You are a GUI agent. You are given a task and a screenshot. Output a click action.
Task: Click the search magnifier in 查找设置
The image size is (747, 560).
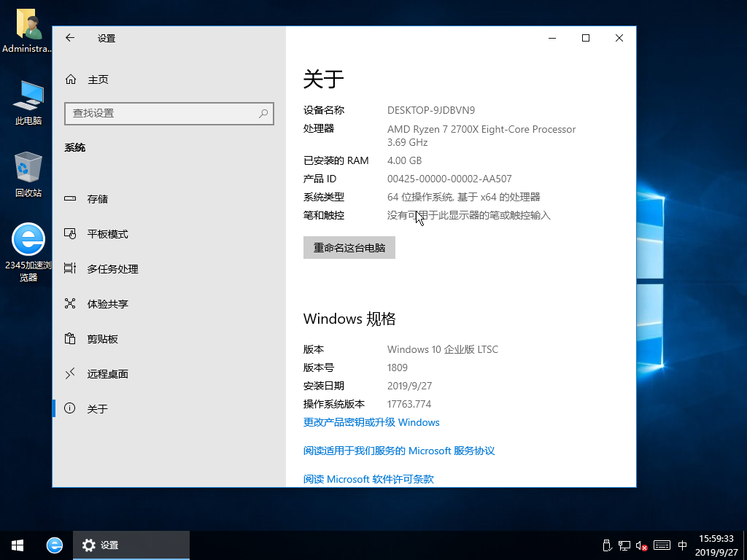tap(263, 113)
